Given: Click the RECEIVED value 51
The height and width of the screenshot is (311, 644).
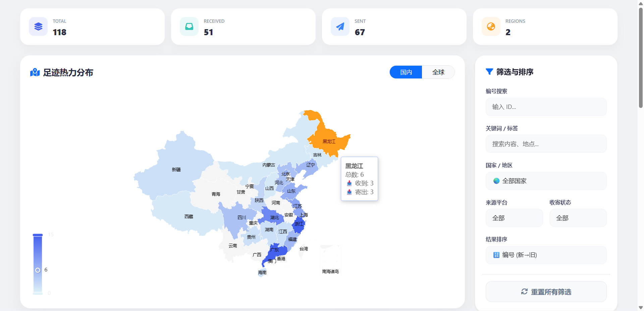Looking at the screenshot, I should [x=208, y=32].
